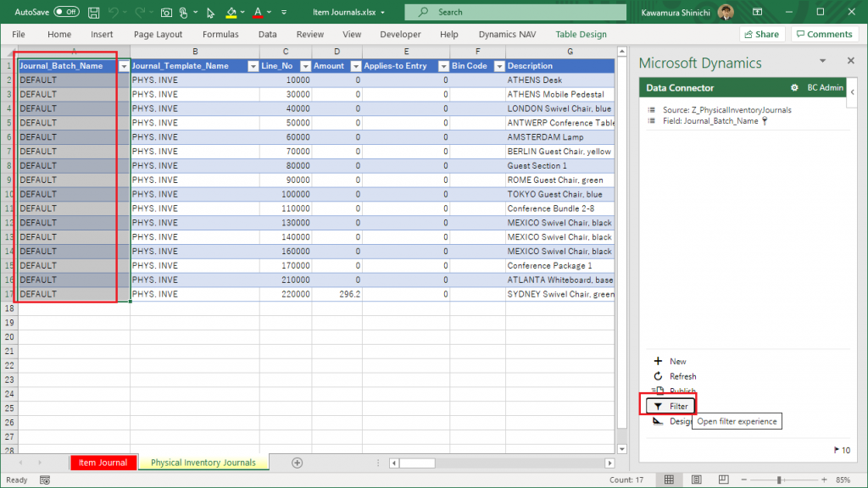868x488 pixels.
Task: Open the fill color dropdown arrow
Action: pos(242,12)
